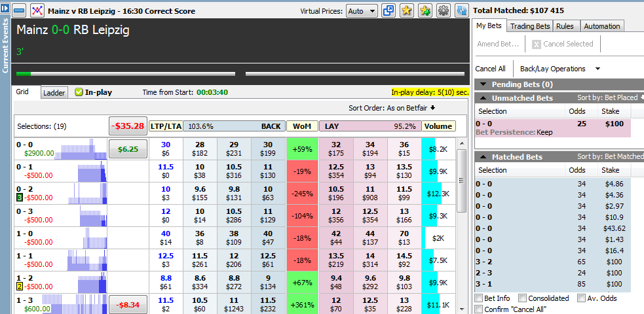The image size is (644, 314).
Task: Click the green In-play check icon
Action: 79,92
